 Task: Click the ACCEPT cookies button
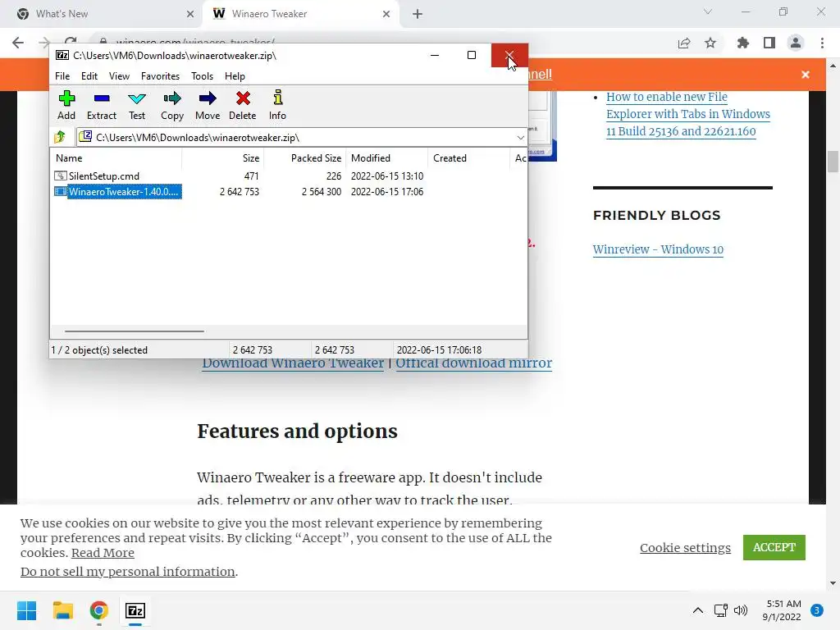(774, 547)
